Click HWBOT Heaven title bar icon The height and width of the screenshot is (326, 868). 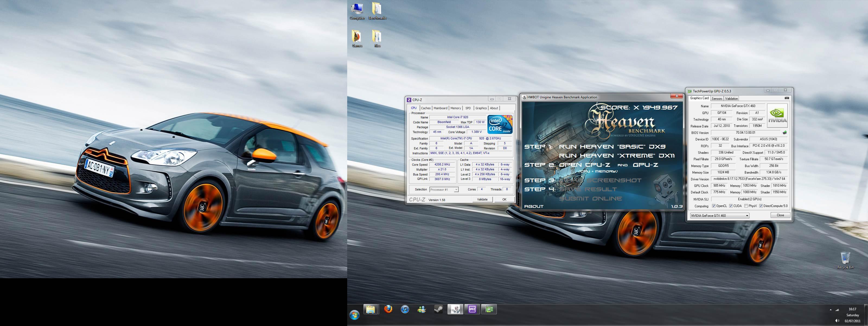pyautogui.click(x=524, y=97)
